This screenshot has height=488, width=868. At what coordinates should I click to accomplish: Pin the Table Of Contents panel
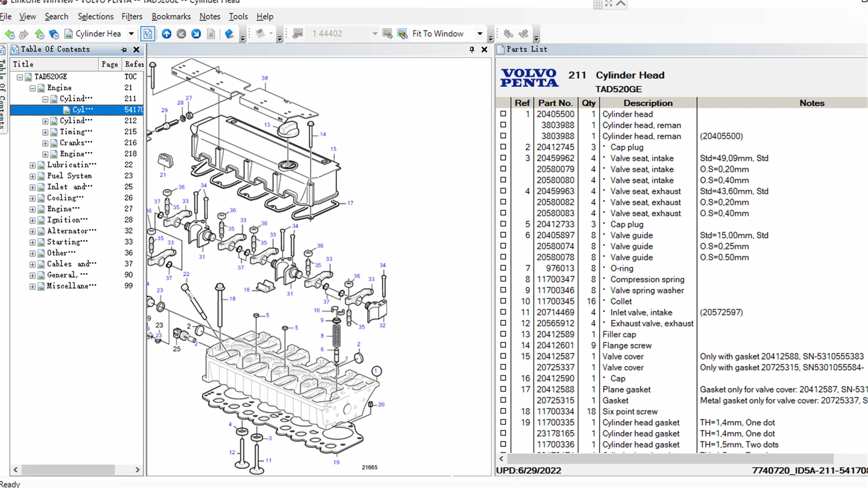click(x=124, y=50)
